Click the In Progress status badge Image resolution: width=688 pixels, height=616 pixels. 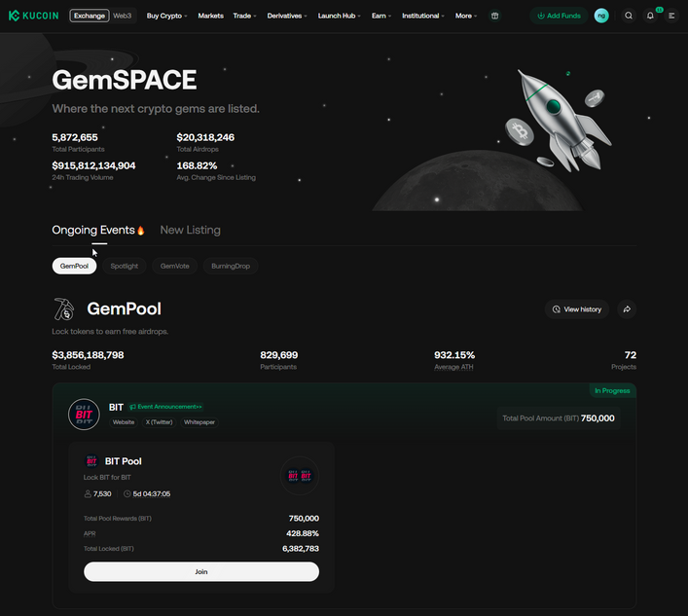612,390
